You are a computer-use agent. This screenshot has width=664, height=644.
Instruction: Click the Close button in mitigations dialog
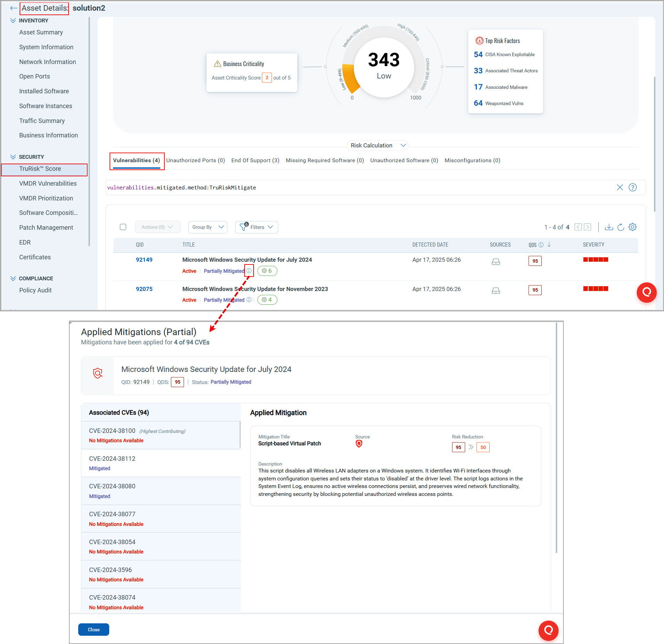(93, 629)
